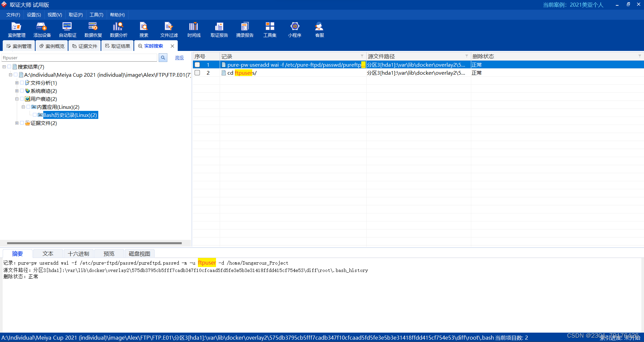Expand the 系统痕迹(2) node

click(17, 91)
